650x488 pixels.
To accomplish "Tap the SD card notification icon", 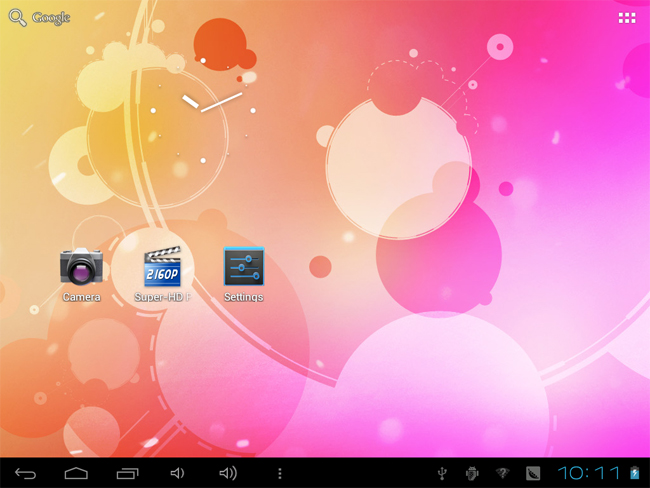I will click(533, 473).
